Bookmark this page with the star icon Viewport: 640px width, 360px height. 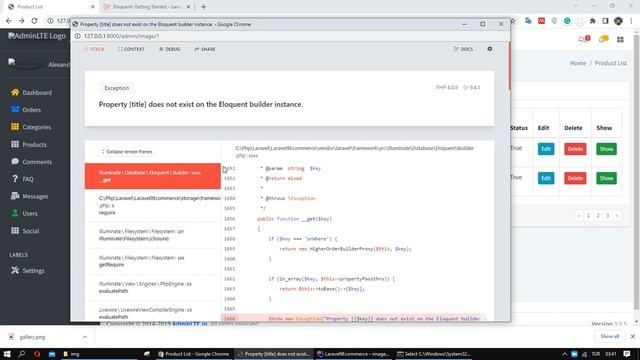click(513, 21)
